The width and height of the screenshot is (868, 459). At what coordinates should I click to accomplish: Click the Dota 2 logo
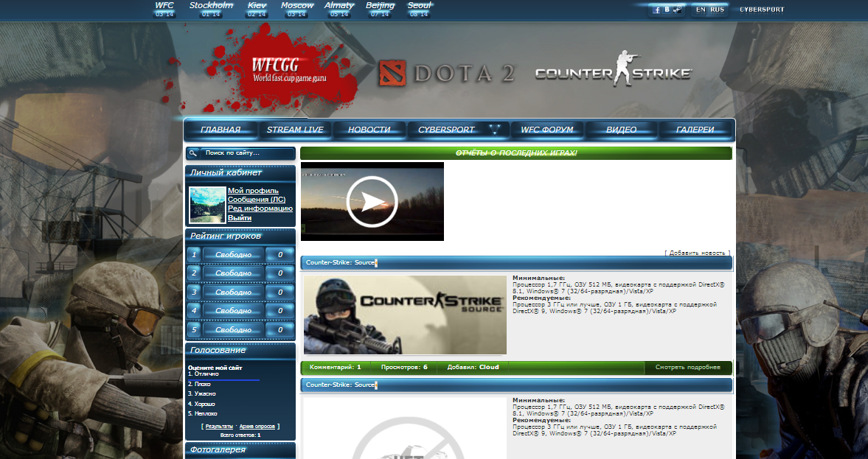(x=448, y=74)
